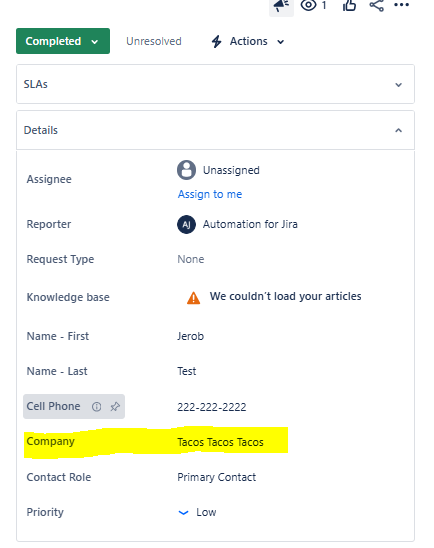Click the Assign to me link
The height and width of the screenshot is (548, 434).
pyautogui.click(x=210, y=194)
